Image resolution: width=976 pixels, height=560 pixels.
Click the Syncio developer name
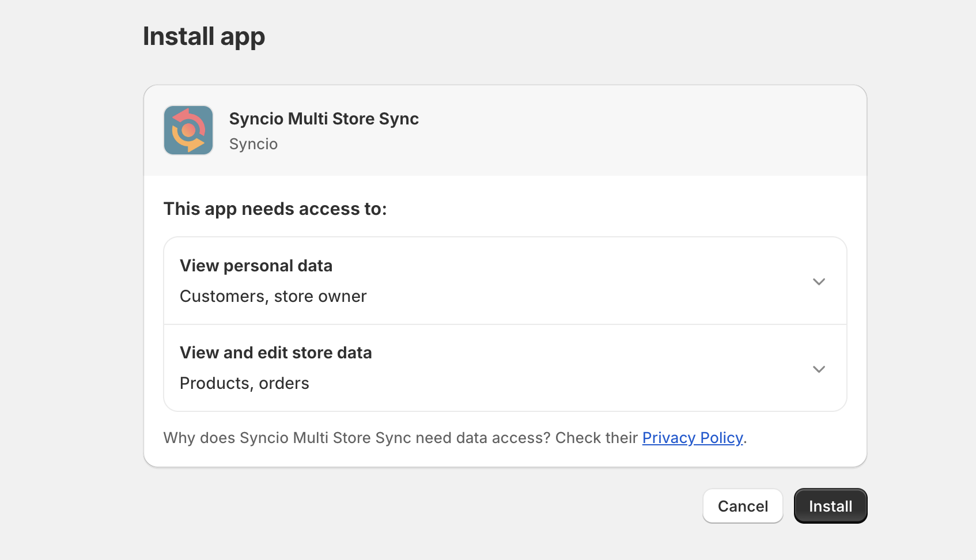coord(254,144)
